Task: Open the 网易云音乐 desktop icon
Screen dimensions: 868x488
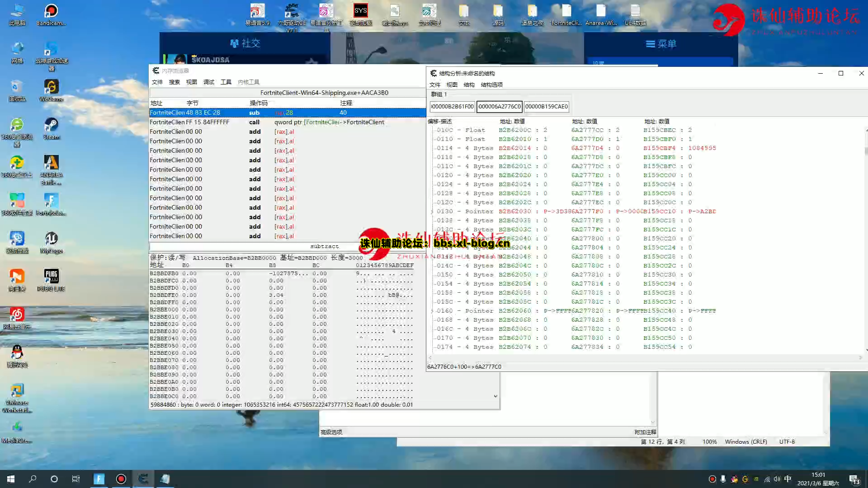Action: tap(17, 318)
